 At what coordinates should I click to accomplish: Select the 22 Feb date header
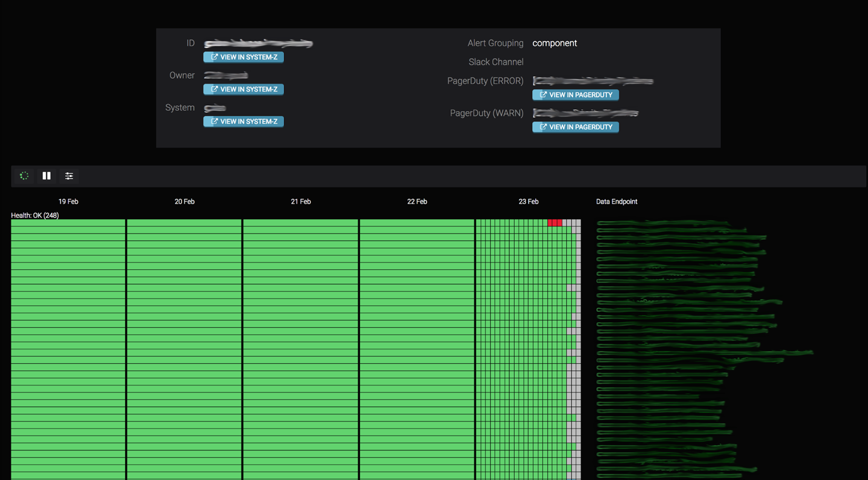[417, 202]
